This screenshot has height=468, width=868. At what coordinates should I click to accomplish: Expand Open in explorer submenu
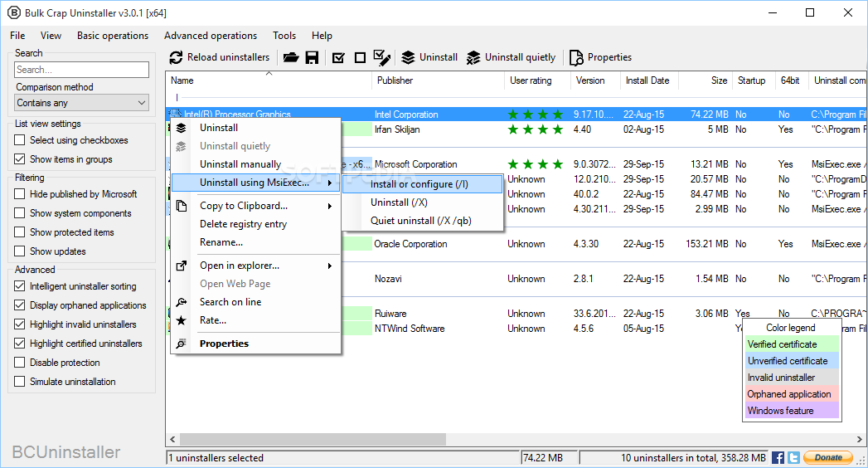[x=255, y=266]
